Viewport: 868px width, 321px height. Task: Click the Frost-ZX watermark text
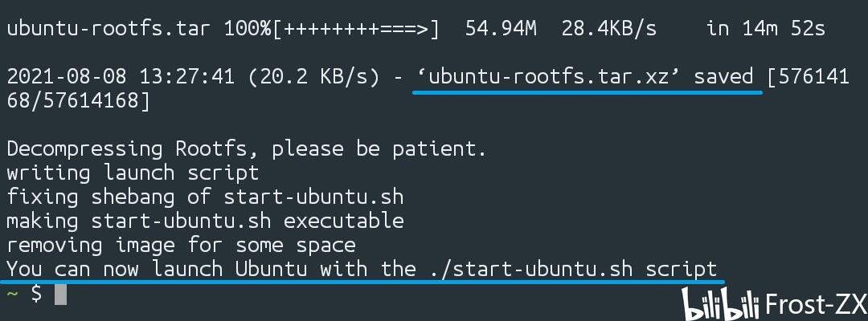coord(816,304)
